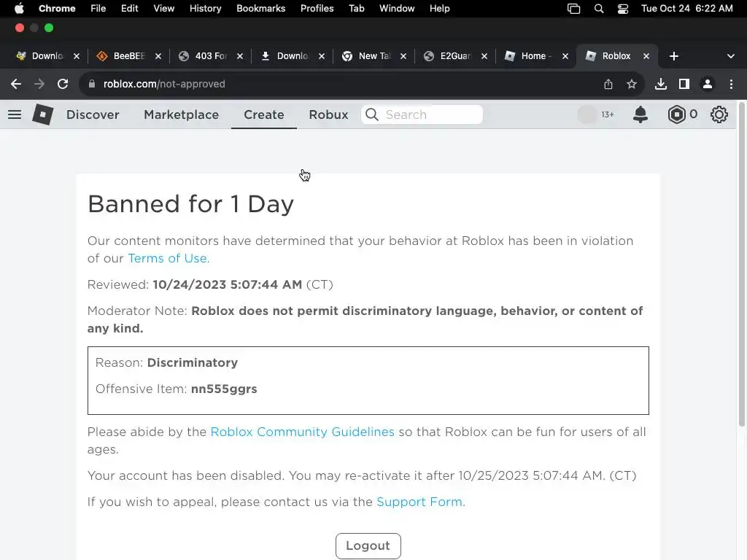
Task: Open Create in Roblox navigation
Action: pos(264,114)
